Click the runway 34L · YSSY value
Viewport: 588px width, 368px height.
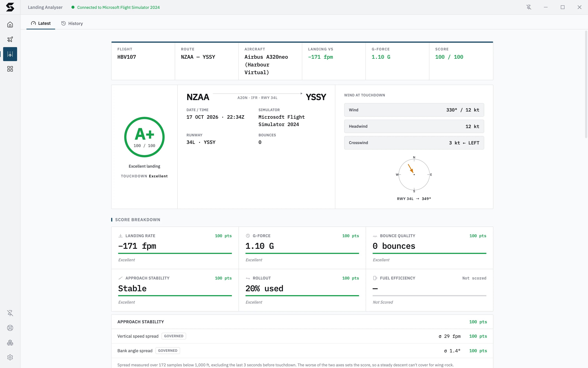tap(201, 142)
